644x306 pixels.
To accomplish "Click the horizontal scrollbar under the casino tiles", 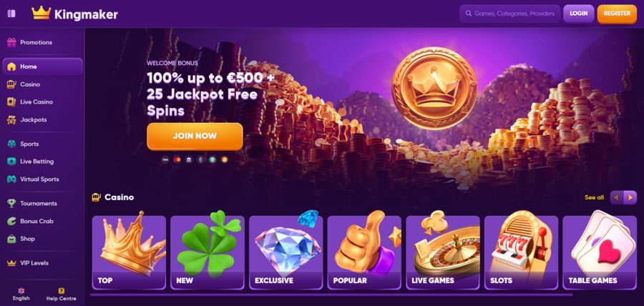I will 331,295.
